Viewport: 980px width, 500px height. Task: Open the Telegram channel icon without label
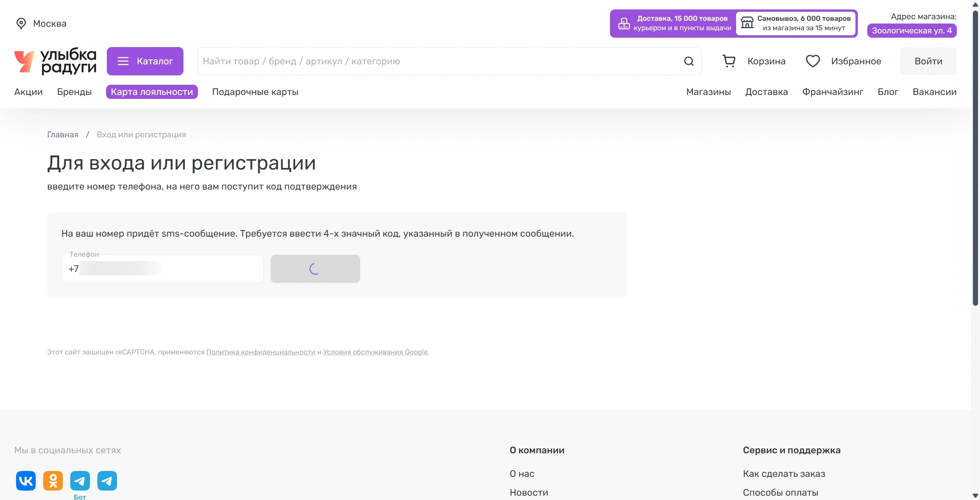tap(107, 481)
